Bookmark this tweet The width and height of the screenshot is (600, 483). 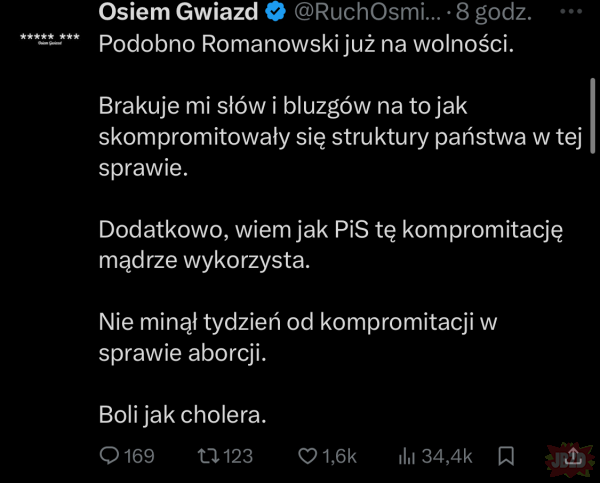click(506, 456)
